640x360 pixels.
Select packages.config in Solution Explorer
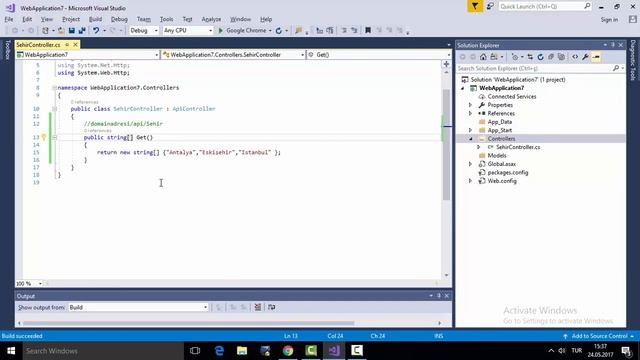coord(508,173)
